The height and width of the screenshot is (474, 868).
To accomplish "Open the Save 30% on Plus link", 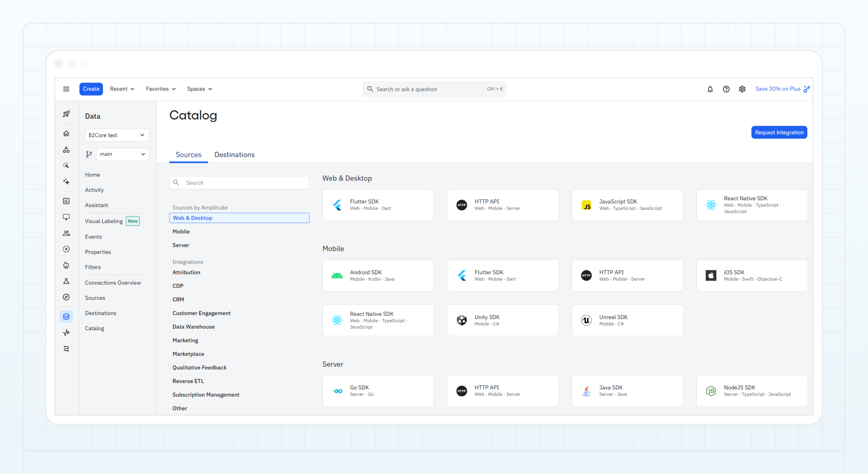I will pyautogui.click(x=782, y=89).
